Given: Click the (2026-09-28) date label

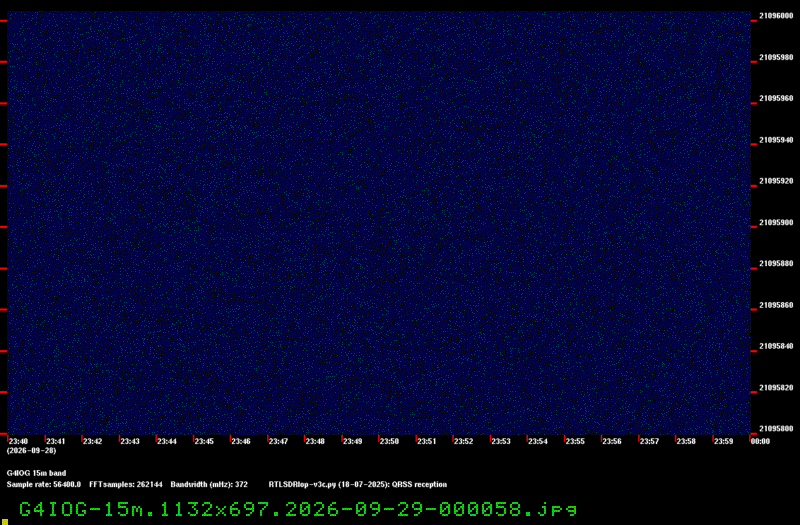Looking at the screenshot, I should tap(31, 451).
